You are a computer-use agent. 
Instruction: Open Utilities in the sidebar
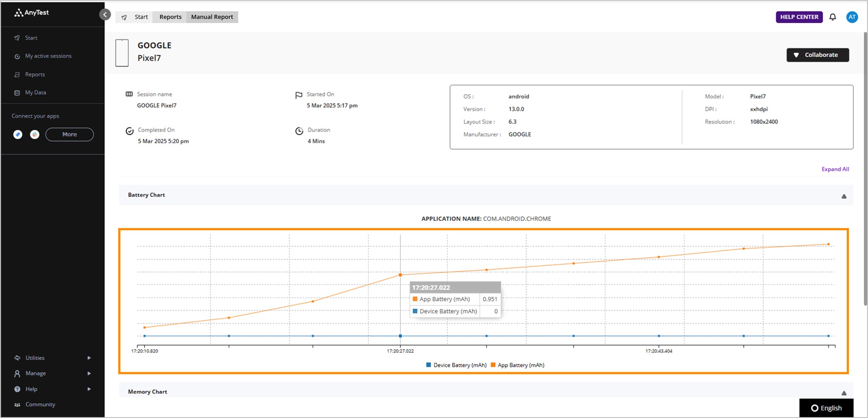(x=35, y=358)
